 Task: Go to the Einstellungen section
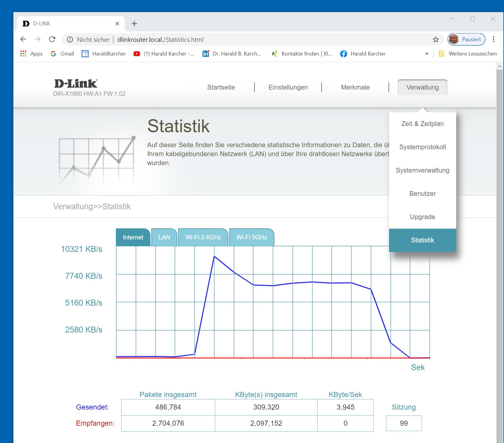[x=288, y=87]
